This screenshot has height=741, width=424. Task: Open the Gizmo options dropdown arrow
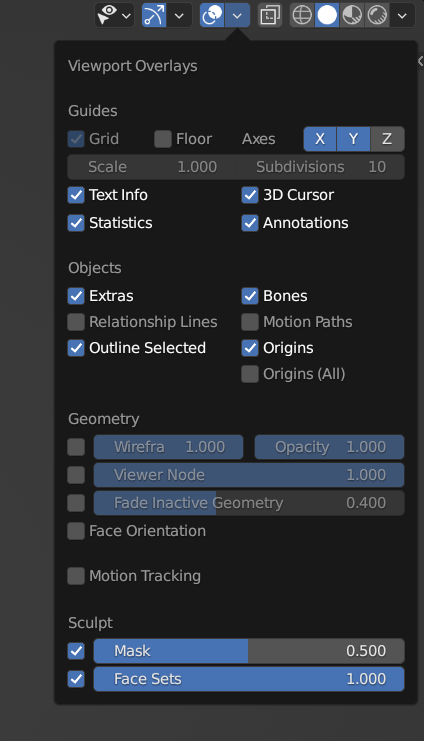179,15
